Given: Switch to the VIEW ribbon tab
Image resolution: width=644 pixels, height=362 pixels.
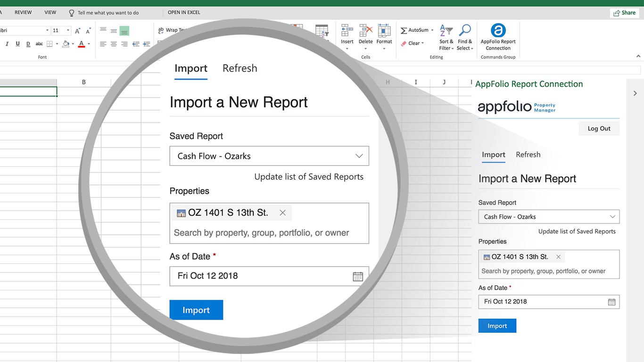Looking at the screenshot, I should point(50,13).
